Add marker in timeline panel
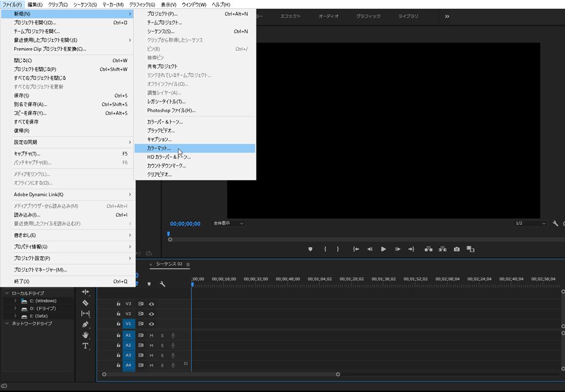The height and width of the screenshot is (392, 565). pos(149,284)
